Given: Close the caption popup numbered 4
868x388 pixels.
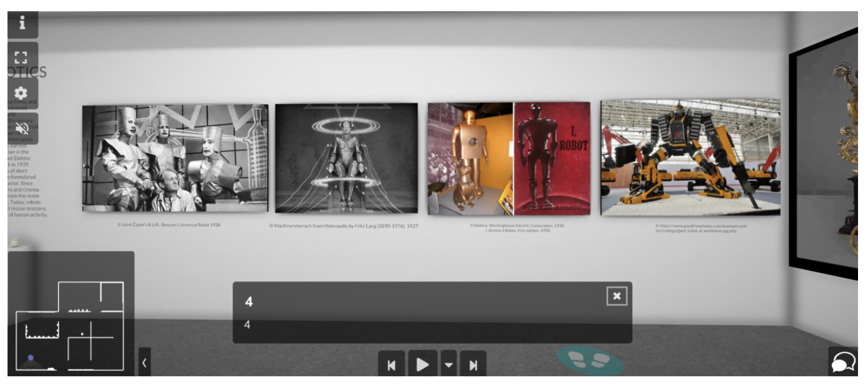Looking at the screenshot, I should pos(617,296).
